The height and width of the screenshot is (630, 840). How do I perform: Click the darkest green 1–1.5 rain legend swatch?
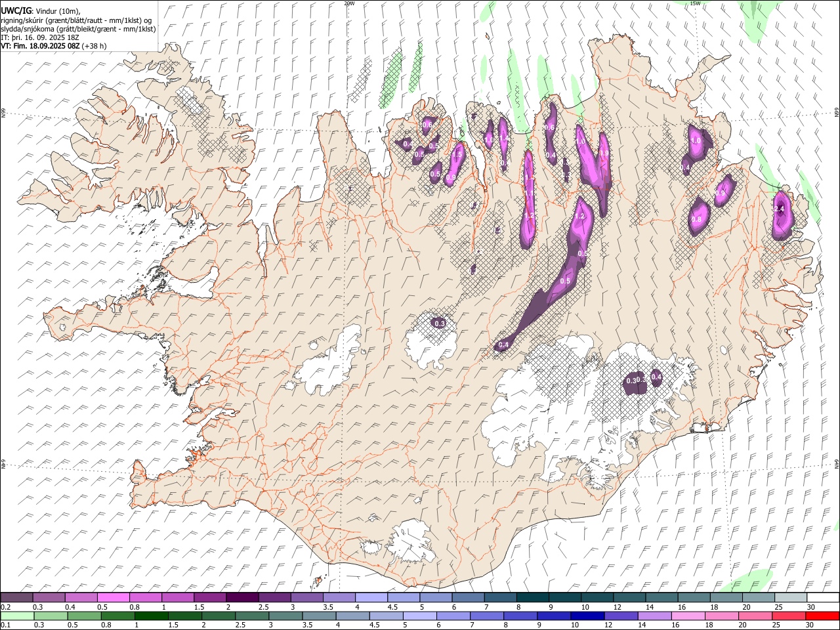152,616
